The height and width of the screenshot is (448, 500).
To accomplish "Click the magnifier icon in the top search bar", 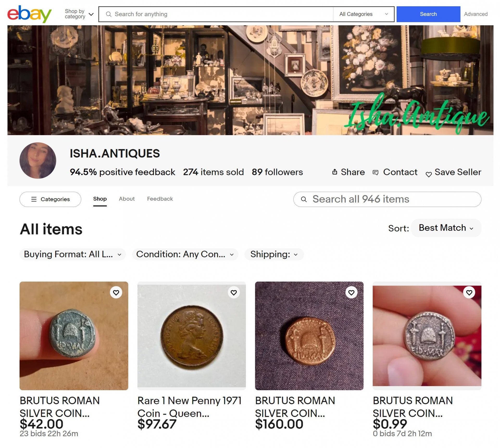I will point(109,14).
